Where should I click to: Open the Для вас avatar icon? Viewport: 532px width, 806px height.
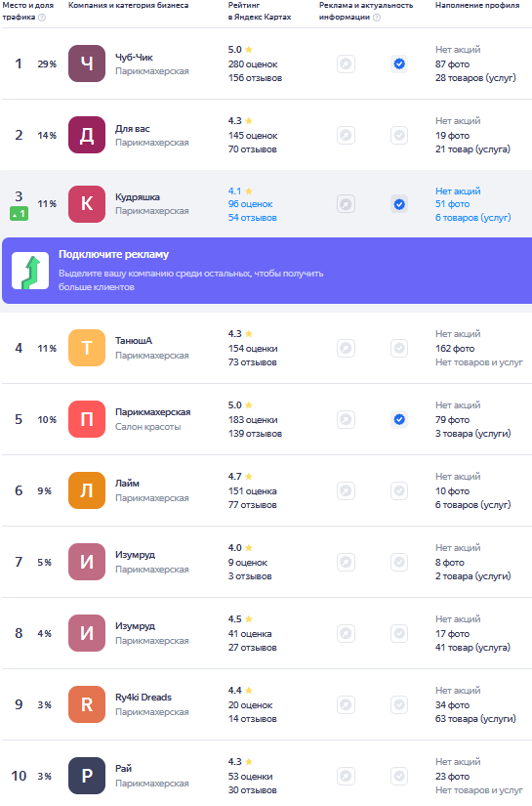click(87, 135)
